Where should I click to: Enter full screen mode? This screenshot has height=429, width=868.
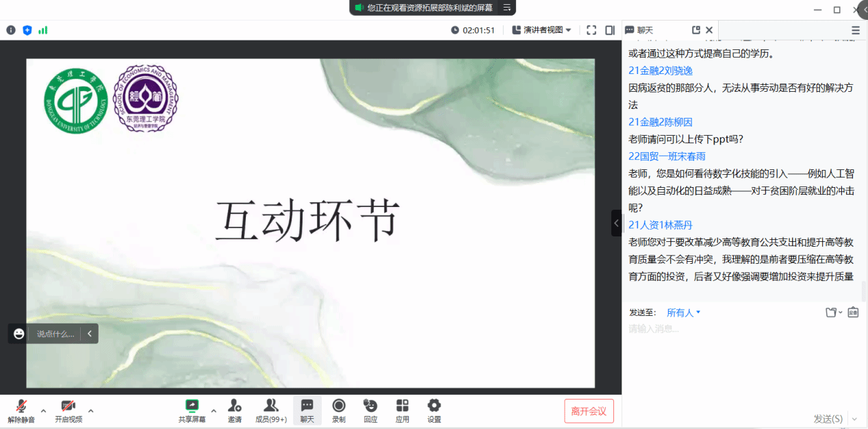tap(591, 30)
